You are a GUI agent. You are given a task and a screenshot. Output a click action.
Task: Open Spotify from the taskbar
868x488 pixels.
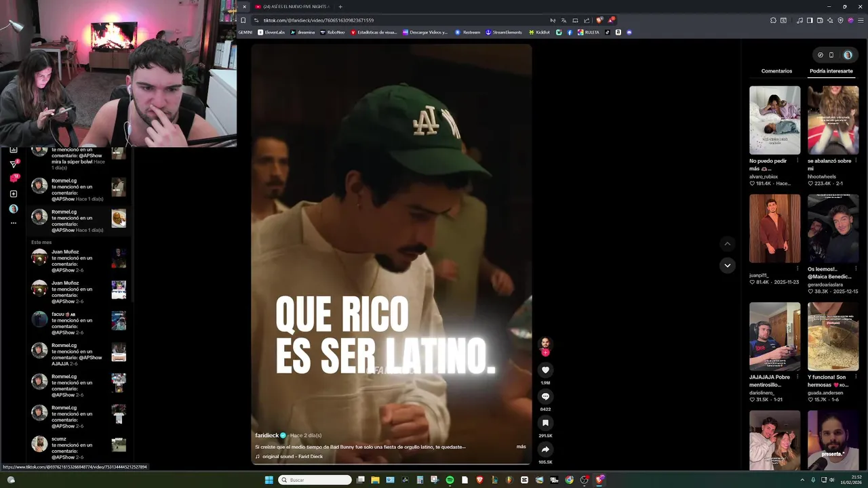tap(450, 480)
